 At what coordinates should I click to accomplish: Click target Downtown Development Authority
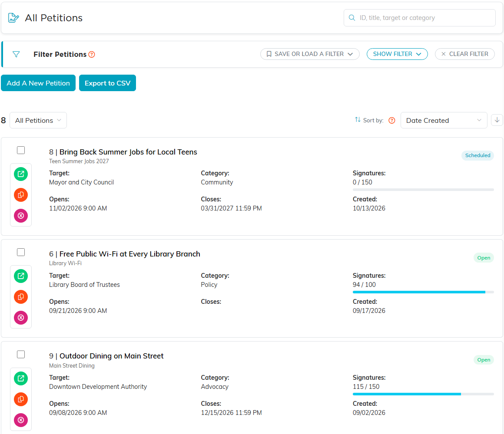click(98, 387)
